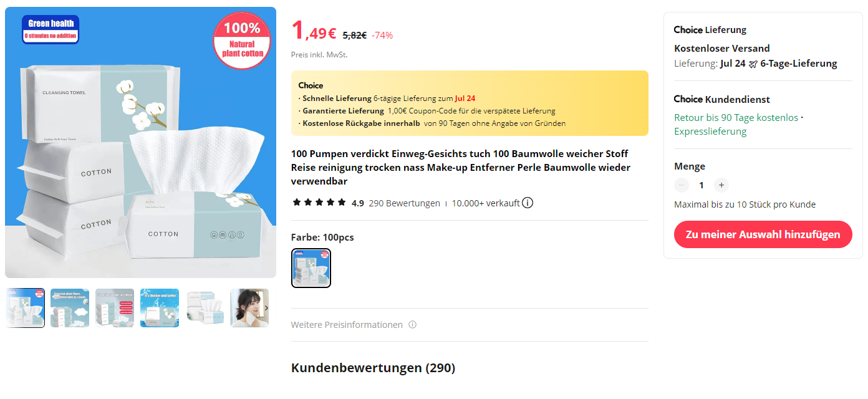The image size is (868, 399).
Task: Click Zu meiner Auswahl hinzufügen button
Action: click(x=763, y=234)
